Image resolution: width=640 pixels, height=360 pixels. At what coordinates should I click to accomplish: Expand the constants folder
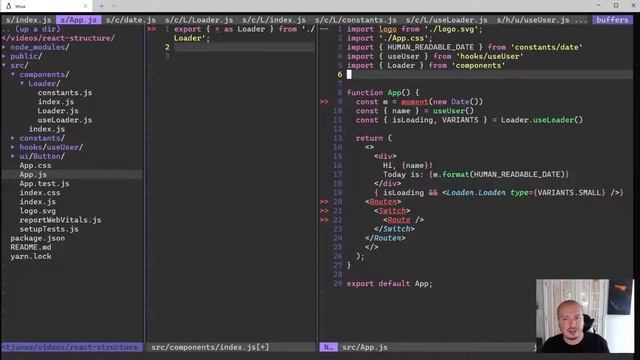click(42, 138)
